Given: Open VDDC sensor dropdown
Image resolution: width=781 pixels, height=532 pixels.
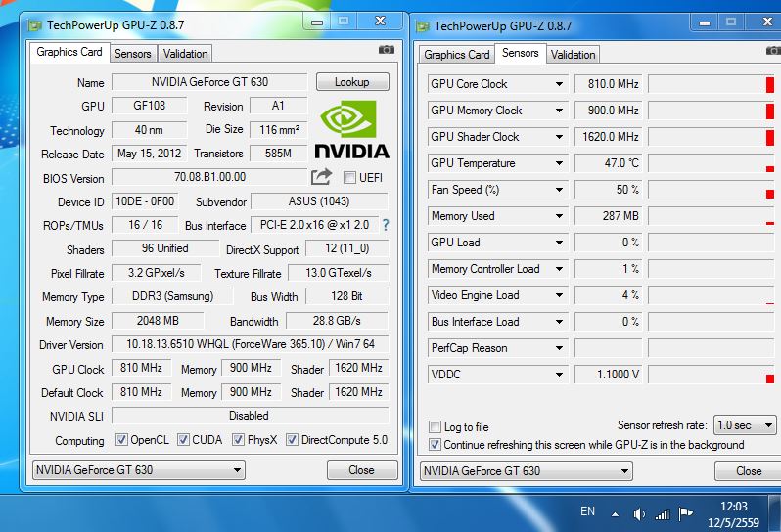Looking at the screenshot, I should [559, 375].
